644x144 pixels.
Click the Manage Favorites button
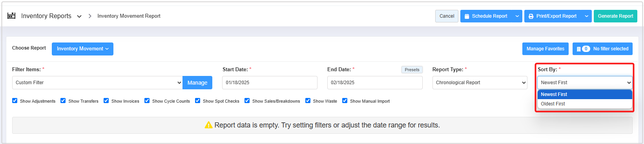click(545, 49)
